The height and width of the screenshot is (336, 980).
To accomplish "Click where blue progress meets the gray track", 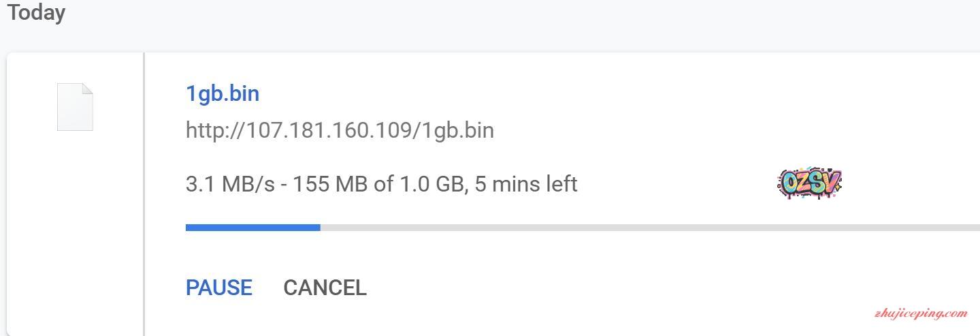I will click(x=320, y=228).
